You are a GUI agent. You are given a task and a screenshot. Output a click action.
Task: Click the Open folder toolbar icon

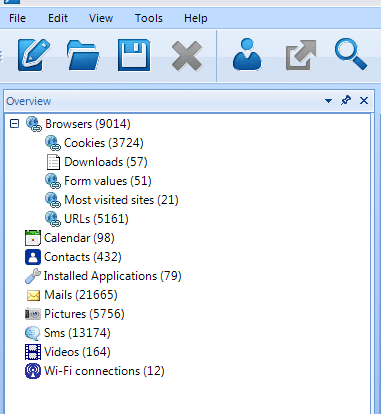[x=83, y=55]
